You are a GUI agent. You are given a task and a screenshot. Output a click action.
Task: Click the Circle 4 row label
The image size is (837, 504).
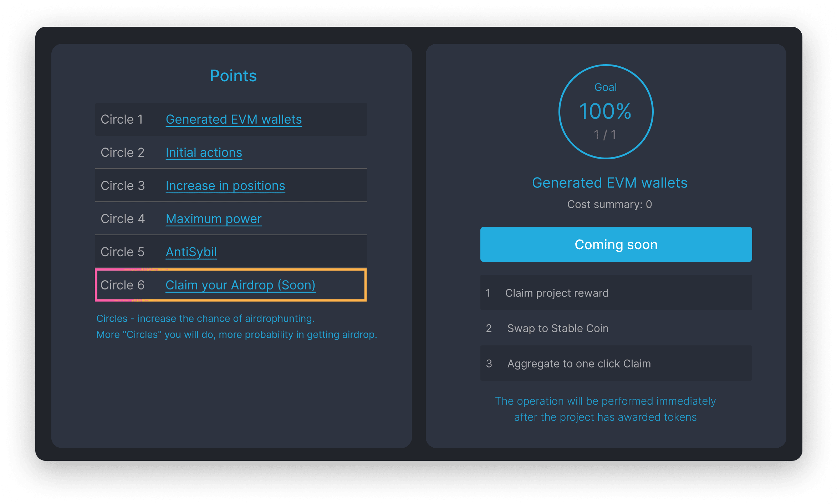point(122,219)
